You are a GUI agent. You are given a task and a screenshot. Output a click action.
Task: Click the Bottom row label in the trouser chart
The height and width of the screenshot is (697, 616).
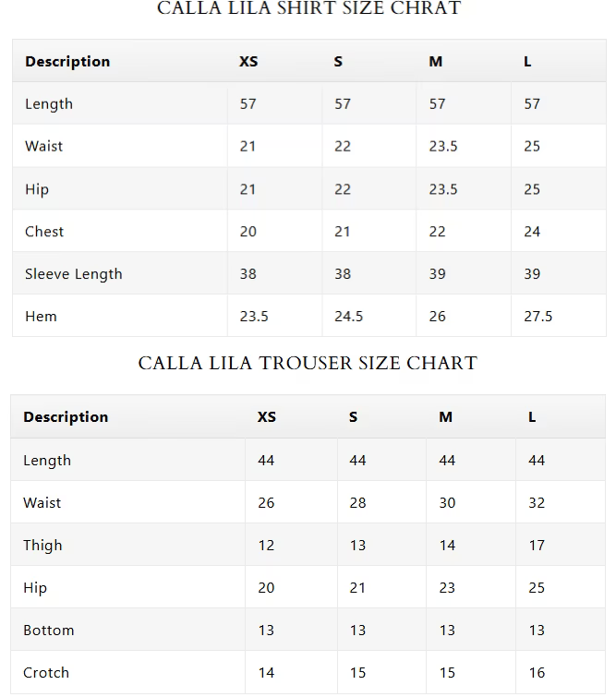tap(48, 630)
